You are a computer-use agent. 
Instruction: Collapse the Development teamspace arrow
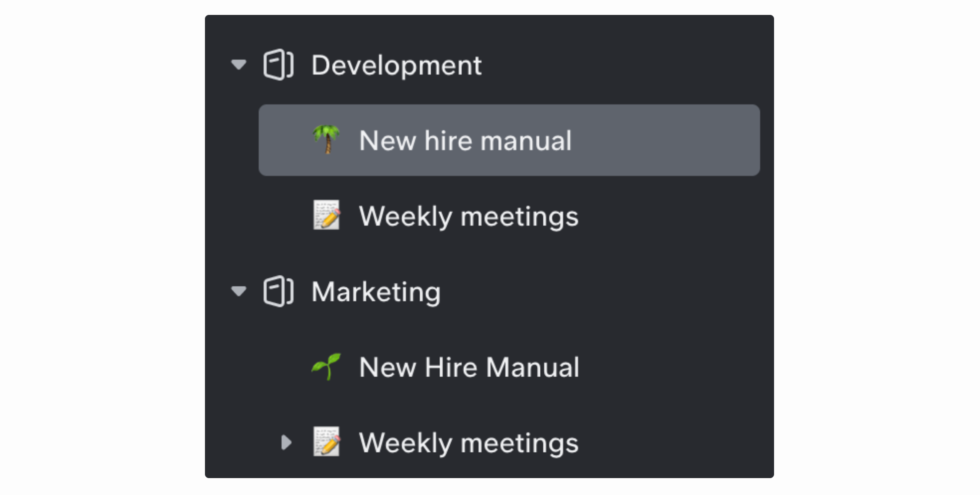click(239, 65)
